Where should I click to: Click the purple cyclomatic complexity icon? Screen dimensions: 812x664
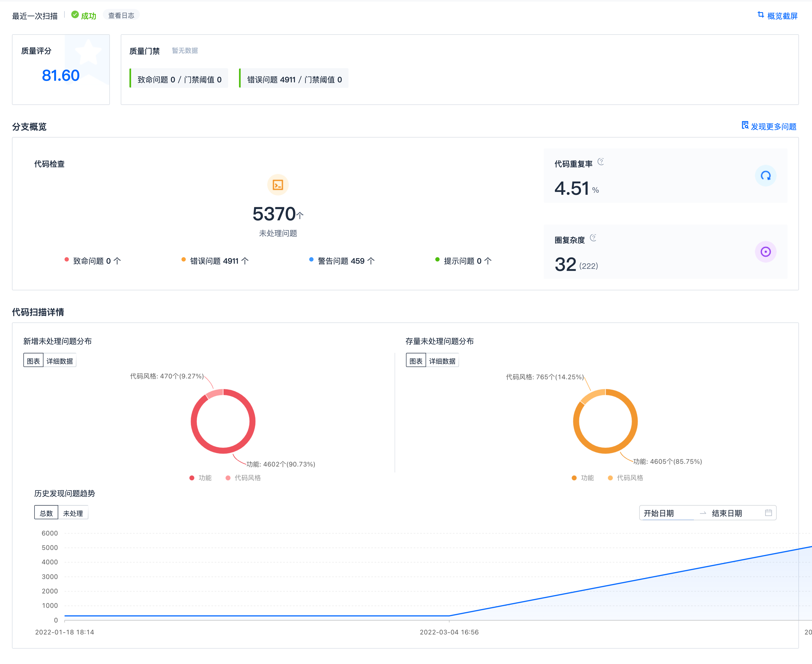pyautogui.click(x=765, y=252)
